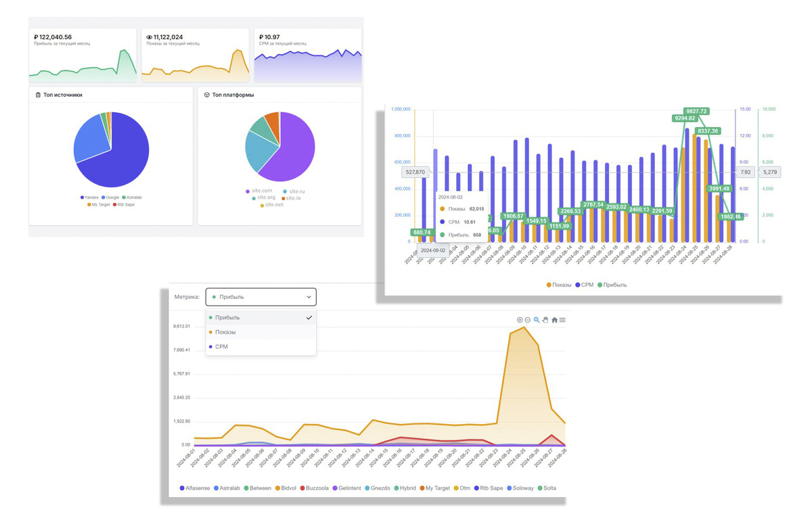
Task: Click the zoom out minus icon
Action: [x=528, y=320]
